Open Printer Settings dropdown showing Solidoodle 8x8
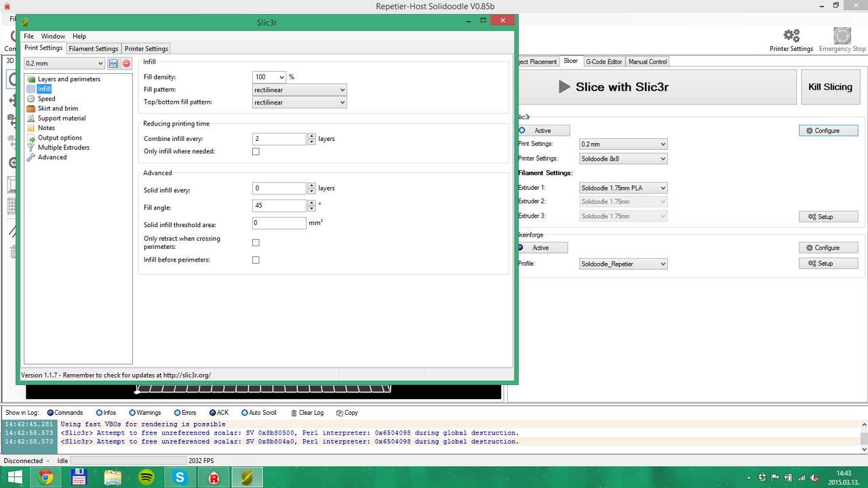This screenshot has width=868, height=488. click(623, 159)
